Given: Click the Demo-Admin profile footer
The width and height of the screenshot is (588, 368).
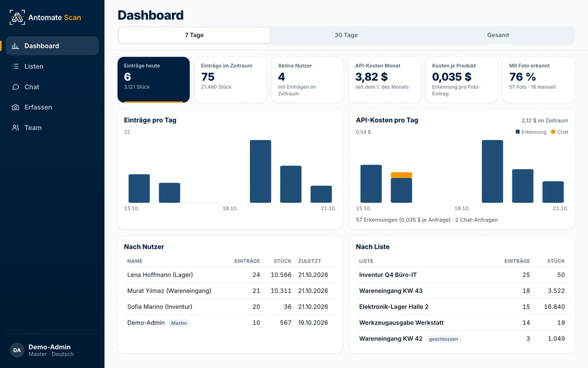Looking at the screenshot, I should coord(52,350).
